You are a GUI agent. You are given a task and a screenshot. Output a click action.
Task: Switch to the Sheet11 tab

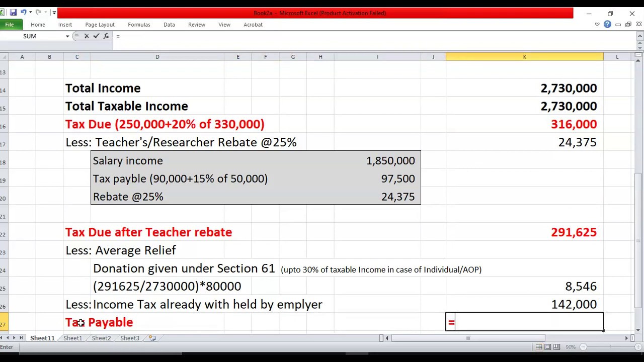click(42, 338)
